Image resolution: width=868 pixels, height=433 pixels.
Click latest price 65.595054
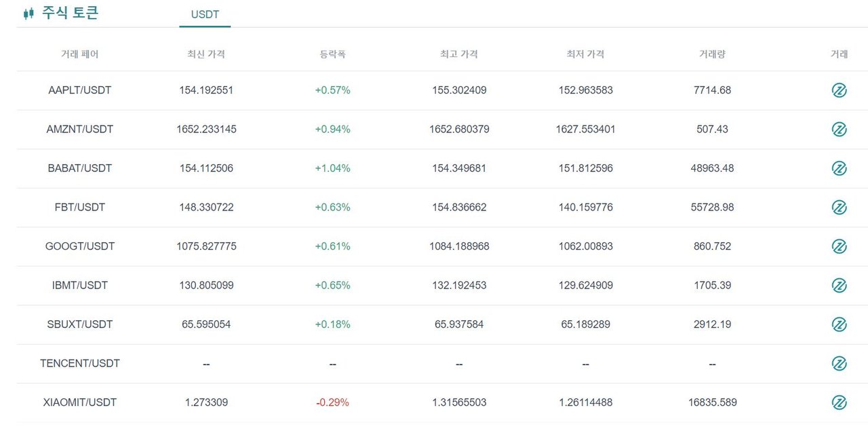pyautogui.click(x=206, y=324)
